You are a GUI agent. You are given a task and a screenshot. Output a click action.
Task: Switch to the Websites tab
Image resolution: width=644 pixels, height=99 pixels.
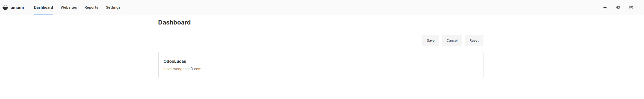click(69, 7)
